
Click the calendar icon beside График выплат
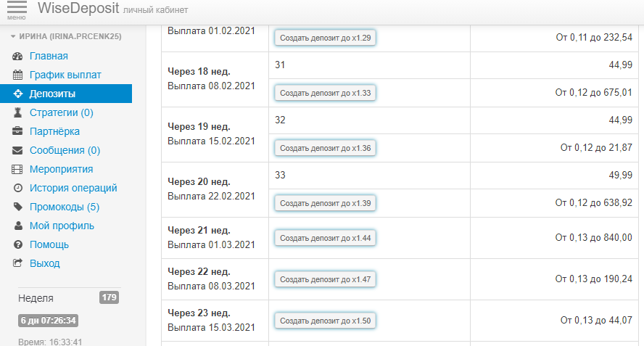tap(18, 75)
